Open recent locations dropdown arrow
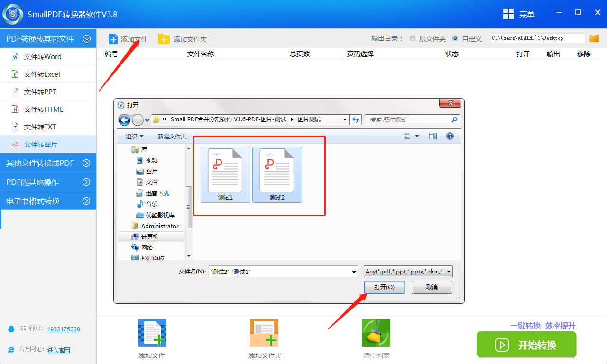607x364 pixels. (147, 120)
